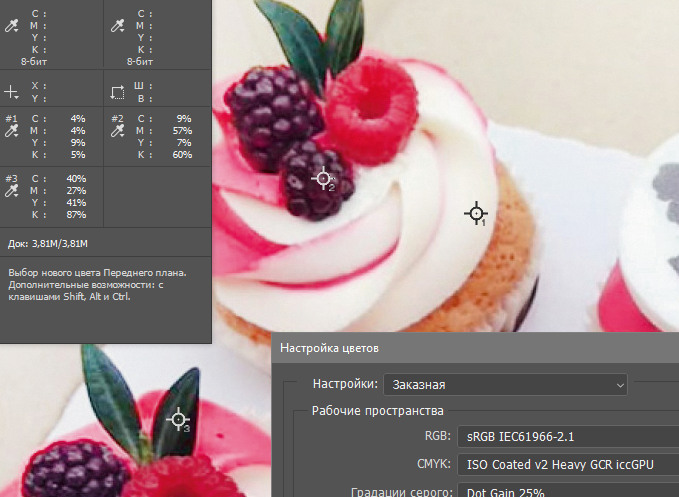The height and width of the screenshot is (497, 679).
Task: Open sampler #1 eyedropper mode menu
Action: click(11, 131)
